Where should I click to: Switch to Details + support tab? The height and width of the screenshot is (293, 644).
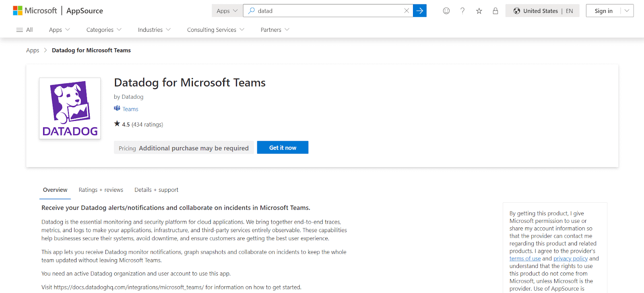[x=156, y=190]
